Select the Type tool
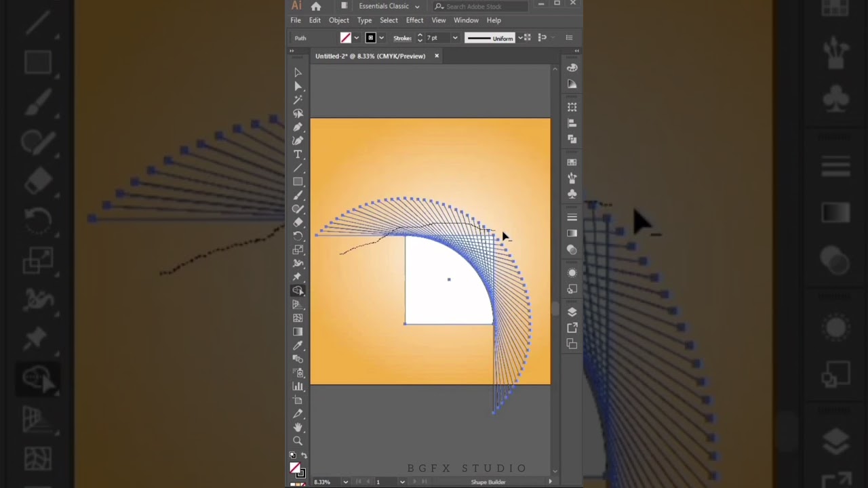The image size is (868, 488). pos(298,154)
